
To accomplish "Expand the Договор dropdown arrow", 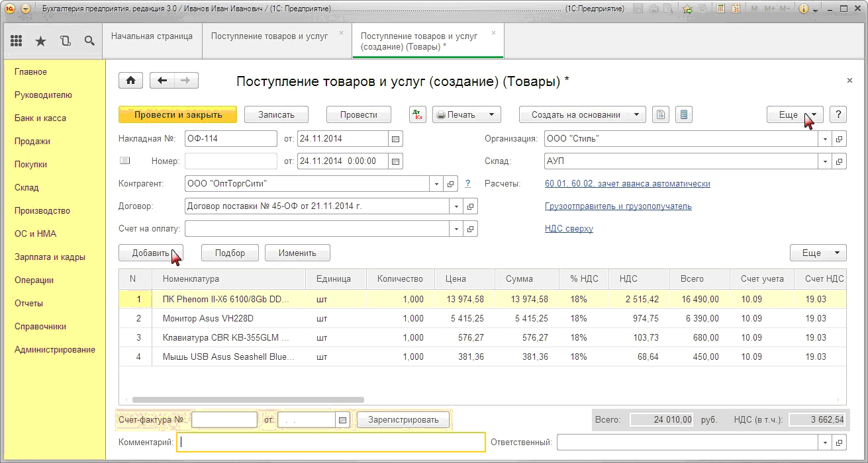I will (x=457, y=206).
